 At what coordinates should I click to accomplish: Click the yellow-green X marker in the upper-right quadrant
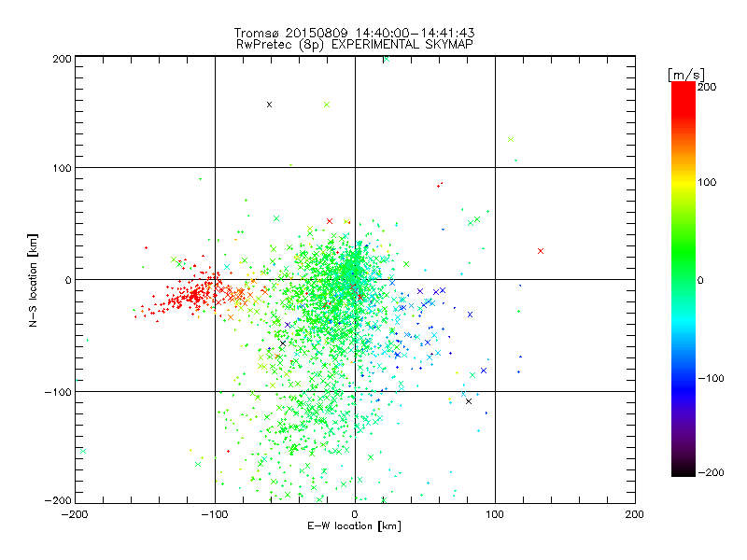(511, 139)
